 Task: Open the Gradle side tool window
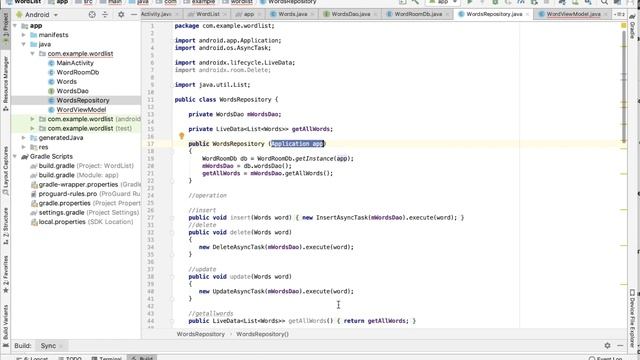tap(632, 27)
